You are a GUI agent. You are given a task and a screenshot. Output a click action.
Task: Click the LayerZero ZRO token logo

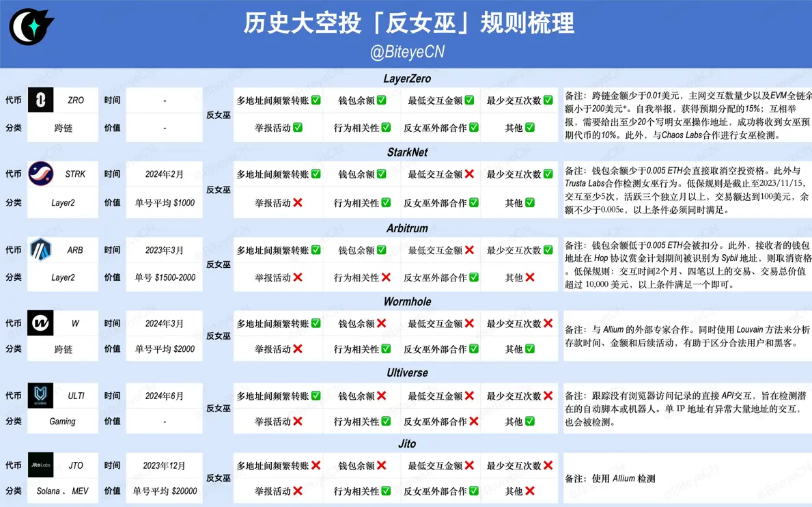click(41, 100)
